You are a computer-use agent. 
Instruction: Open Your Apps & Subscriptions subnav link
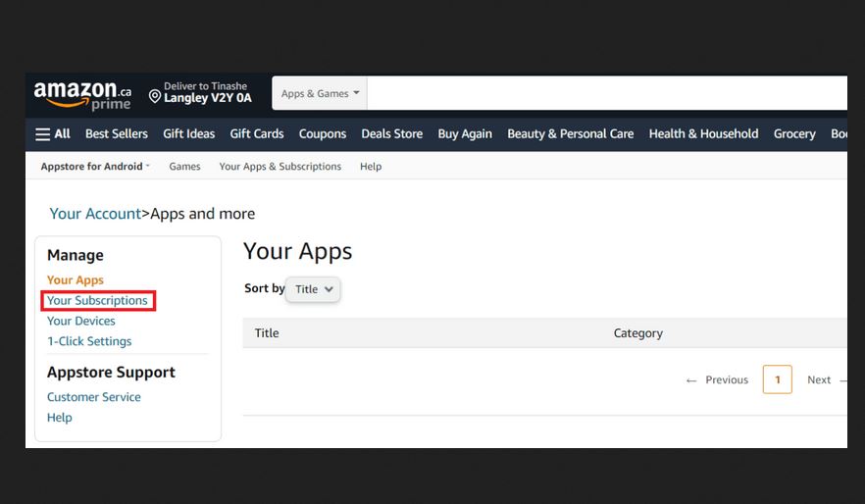tap(280, 166)
